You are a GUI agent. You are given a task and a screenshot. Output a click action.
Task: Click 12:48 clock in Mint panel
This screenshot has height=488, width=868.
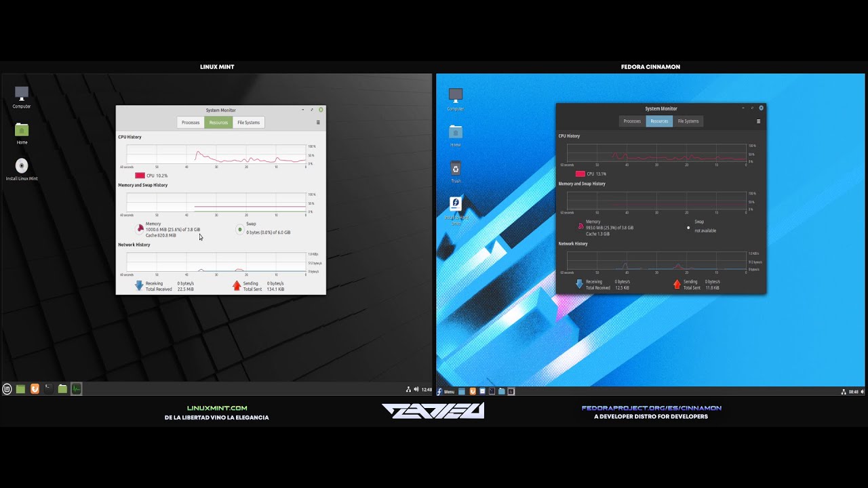tap(427, 390)
